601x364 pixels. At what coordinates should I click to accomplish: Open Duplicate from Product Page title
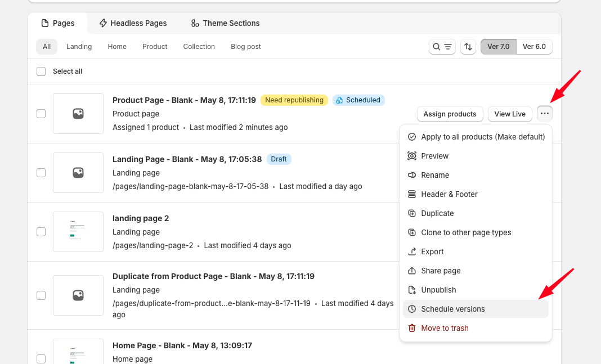coord(213,276)
